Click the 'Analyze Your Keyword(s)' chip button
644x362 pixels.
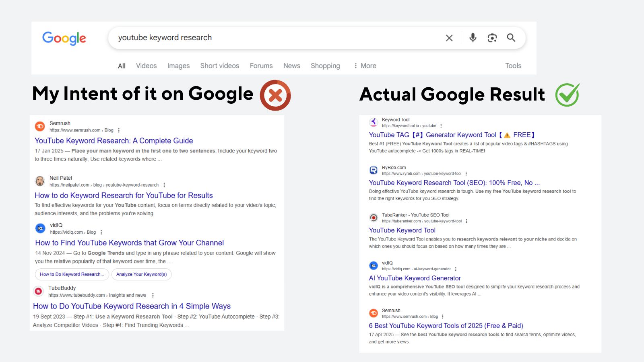pos(141,274)
